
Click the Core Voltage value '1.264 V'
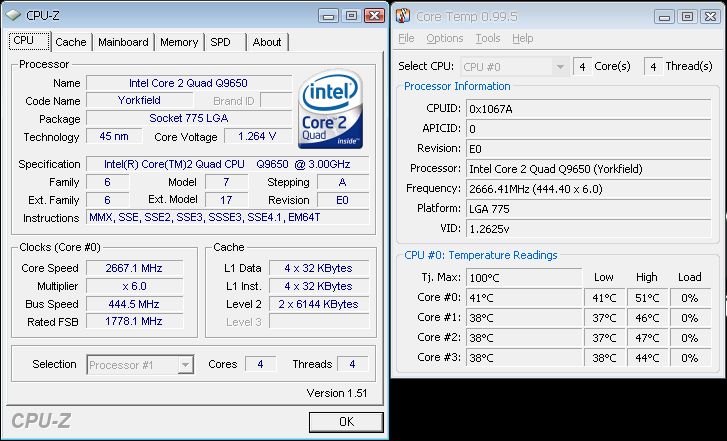258,136
